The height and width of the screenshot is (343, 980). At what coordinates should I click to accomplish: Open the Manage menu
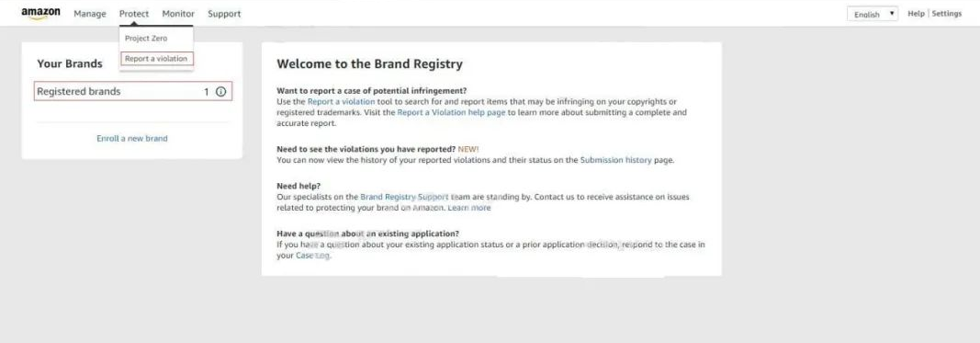(x=90, y=14)
